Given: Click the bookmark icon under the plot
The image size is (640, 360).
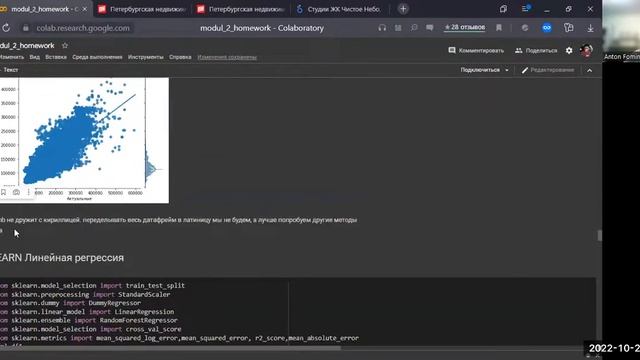Looking at the screenshot, I should 4,192.
